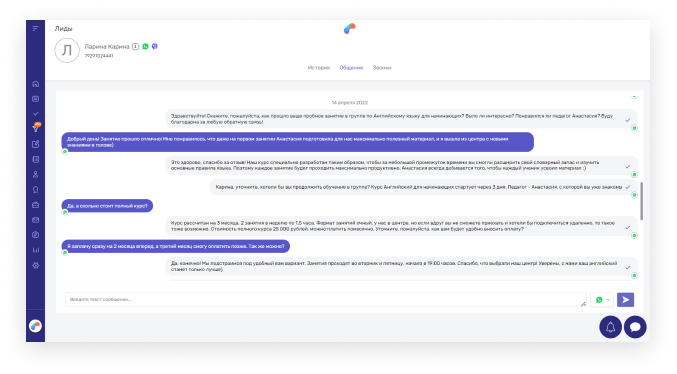Screen dimensions: 677x374
Task: Click WhatsApp badge under Добрый день message
Action: 65,152
